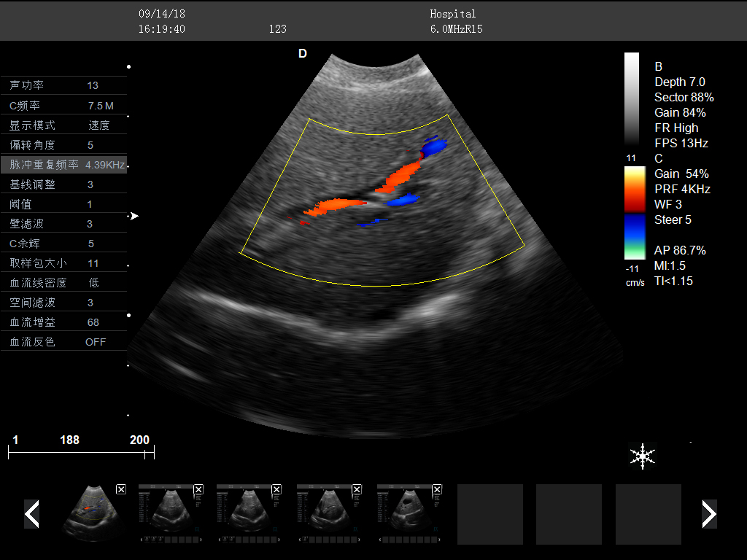Click the 血流增益 68 setting

click(x=63, y=322)
